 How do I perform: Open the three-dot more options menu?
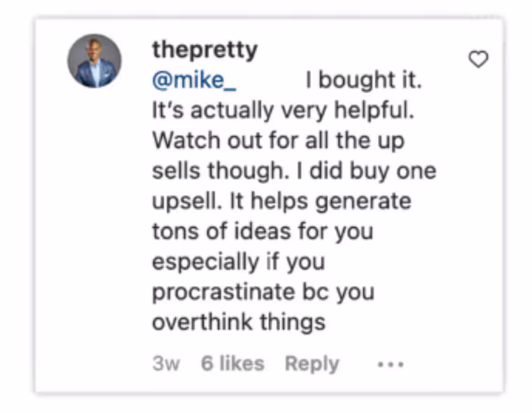click(391, 365)
